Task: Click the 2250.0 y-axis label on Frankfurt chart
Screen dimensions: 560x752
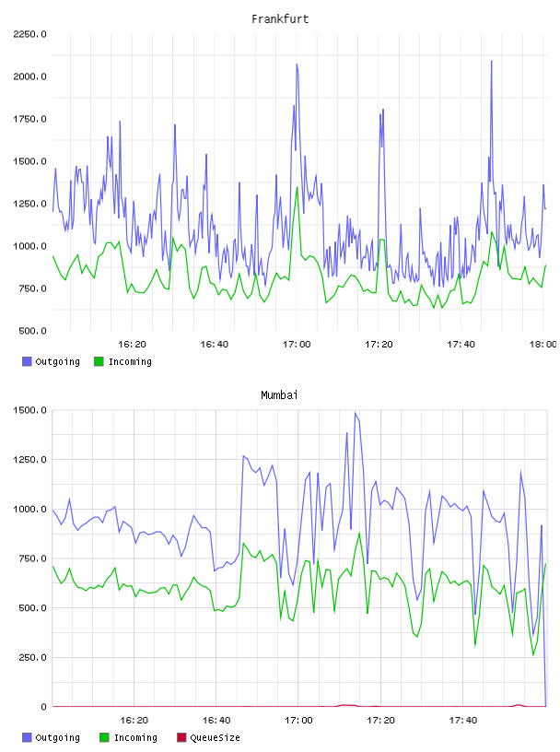Action: click(x=29, y=34)
